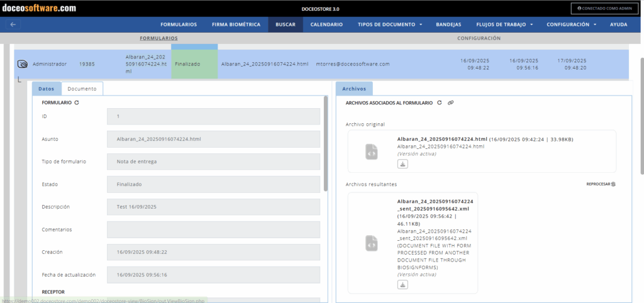Select the Archivos tab

(x=354, y=89)
